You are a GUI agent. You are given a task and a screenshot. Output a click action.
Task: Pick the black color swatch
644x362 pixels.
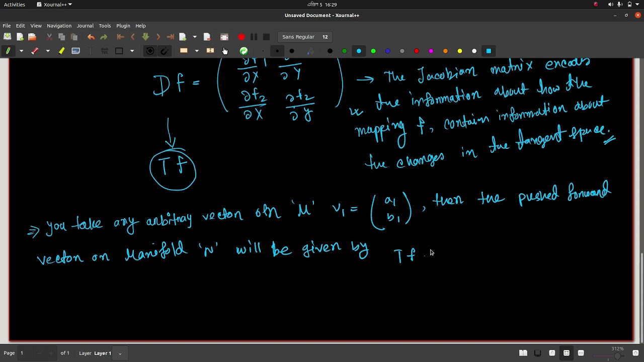330,51
